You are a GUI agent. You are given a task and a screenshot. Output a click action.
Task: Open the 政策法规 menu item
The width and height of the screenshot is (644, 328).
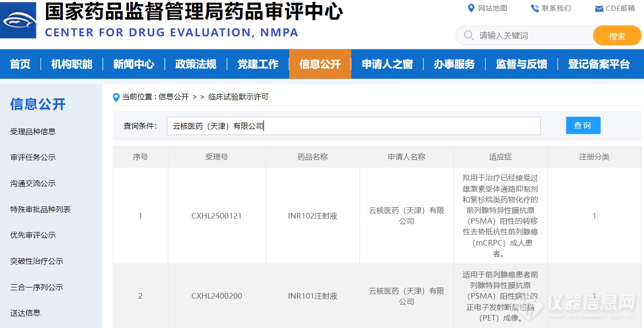pyautogui.click(x=195, y=64)
